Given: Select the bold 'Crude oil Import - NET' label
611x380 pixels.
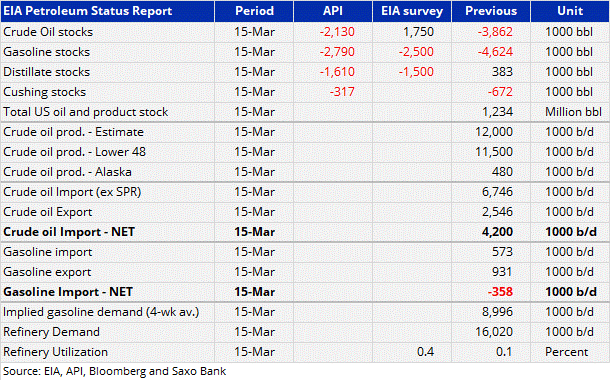Looking at the screenshot, I should (x=69, y=232).
